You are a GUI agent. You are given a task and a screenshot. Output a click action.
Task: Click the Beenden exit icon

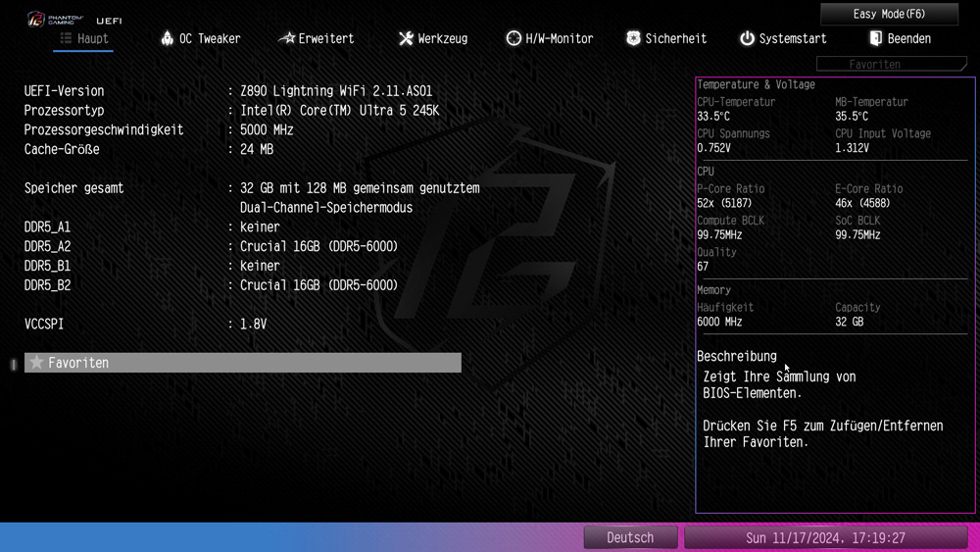click(x=875, y=38)
